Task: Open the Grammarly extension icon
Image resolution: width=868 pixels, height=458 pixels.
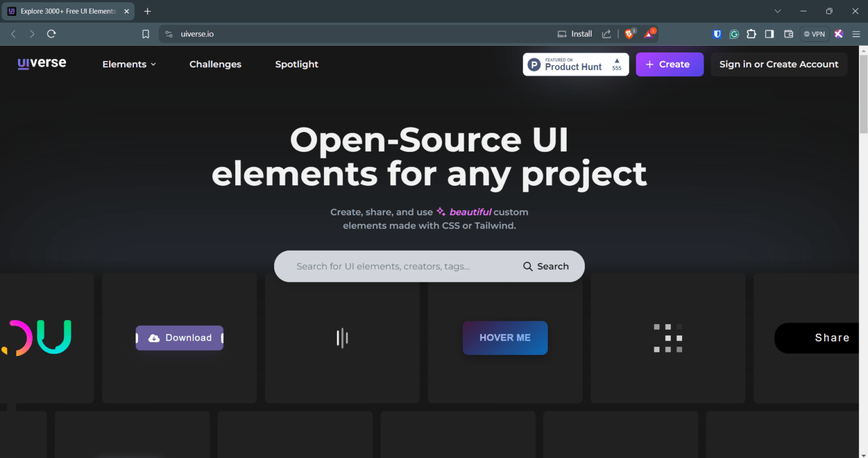Action: (734, 34)
